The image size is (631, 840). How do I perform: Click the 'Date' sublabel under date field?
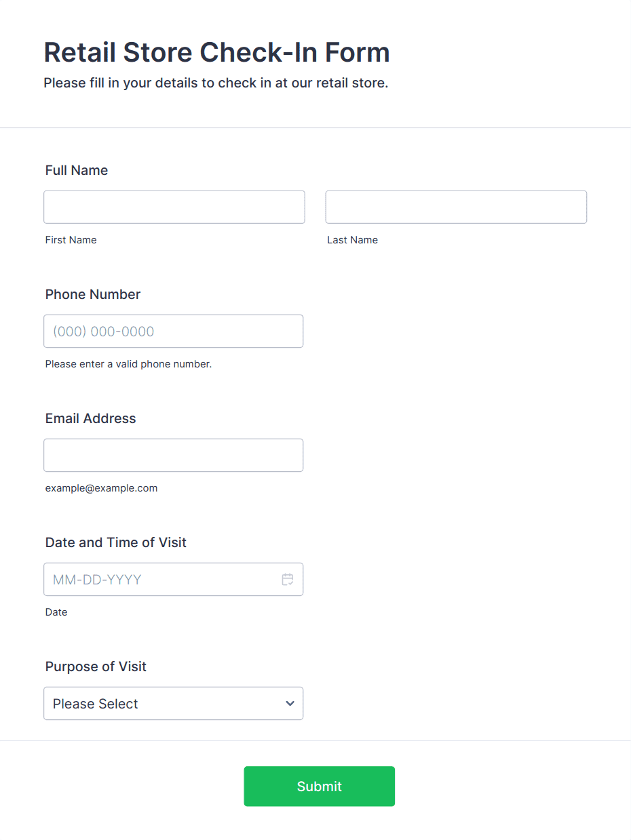(x=56, y=612)
